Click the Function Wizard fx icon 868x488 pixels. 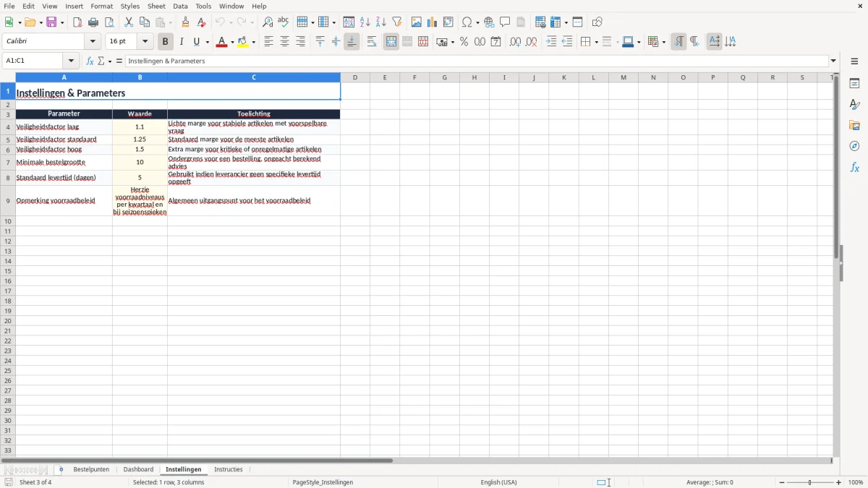pyautogui.click(x=90, y=61)
